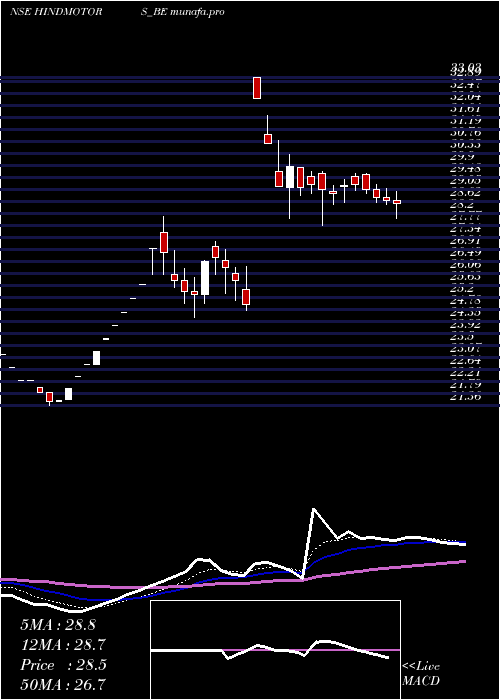Click the 29.05 price axis label
This screenshot has height=700, width=500.
[x=466, y=181]
